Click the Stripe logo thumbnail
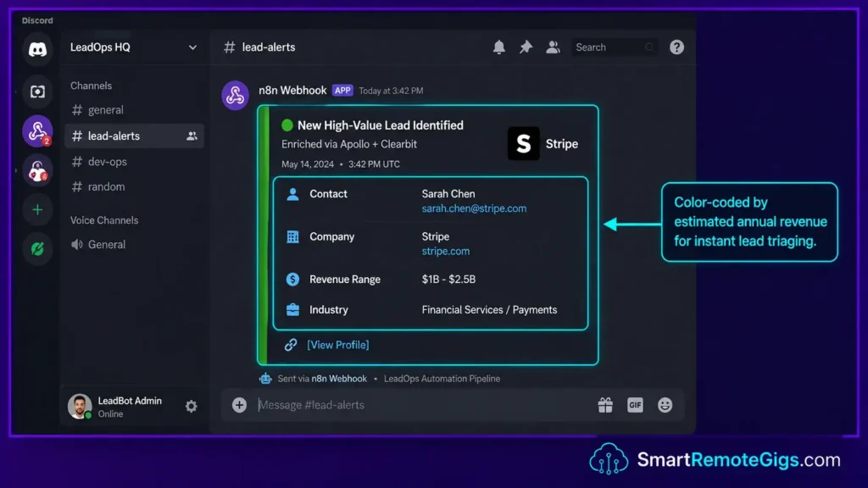This screenshot has width=868, height=488. 524,144
